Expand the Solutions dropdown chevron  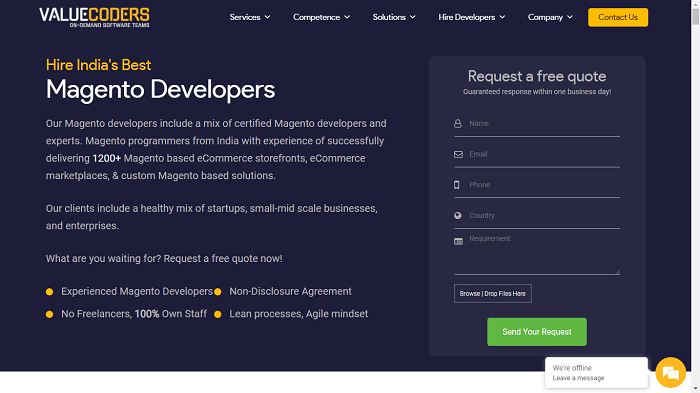click(412, 17)
